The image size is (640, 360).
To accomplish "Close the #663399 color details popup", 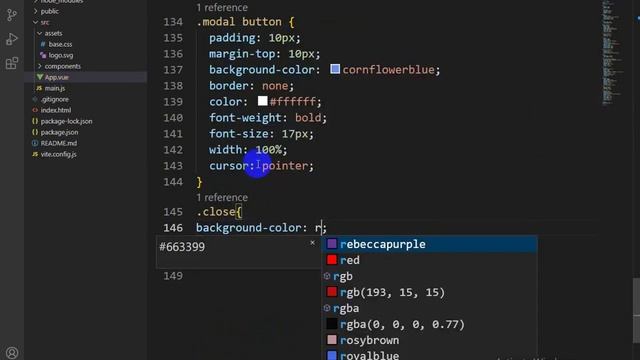I will (312, 243).
